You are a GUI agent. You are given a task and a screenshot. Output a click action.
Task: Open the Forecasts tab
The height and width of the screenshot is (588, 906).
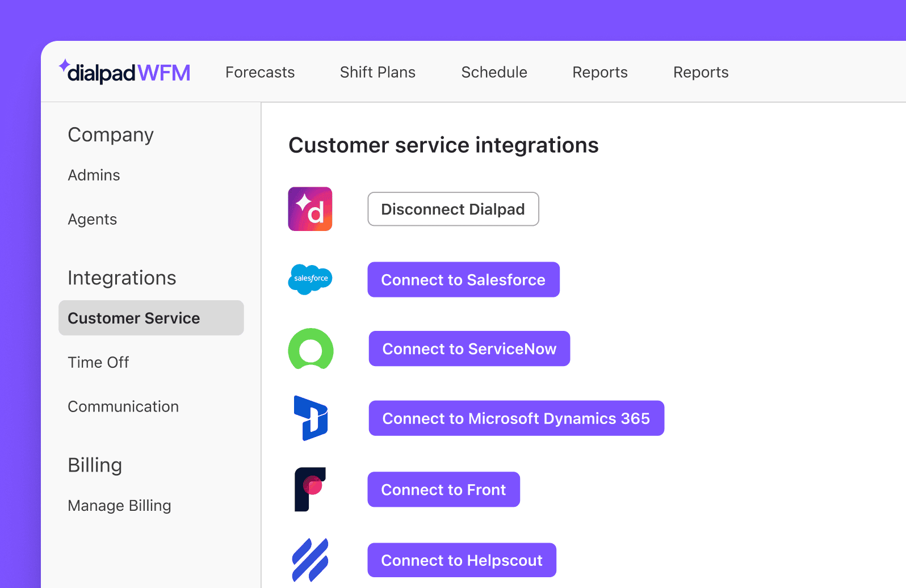(x=260, y=73)
